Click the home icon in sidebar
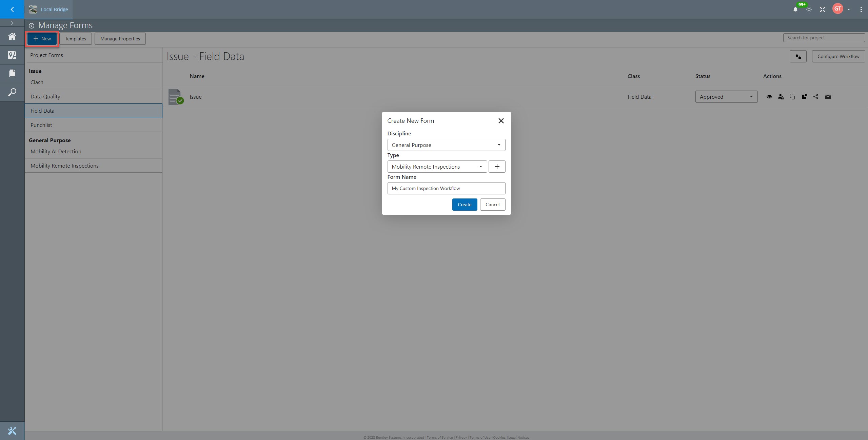Image resolution: width=868 pixels, height=440 pixels. [12, 36]
